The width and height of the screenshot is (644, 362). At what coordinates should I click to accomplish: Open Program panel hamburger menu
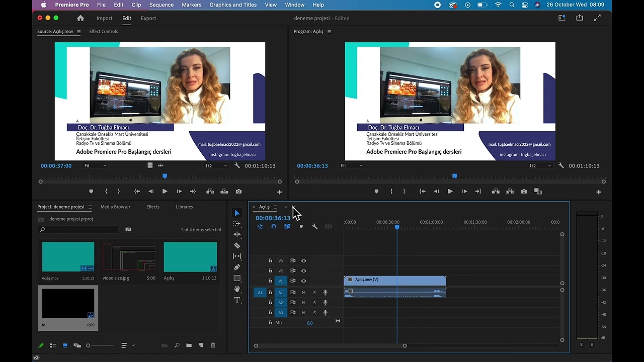coord(329,31)
